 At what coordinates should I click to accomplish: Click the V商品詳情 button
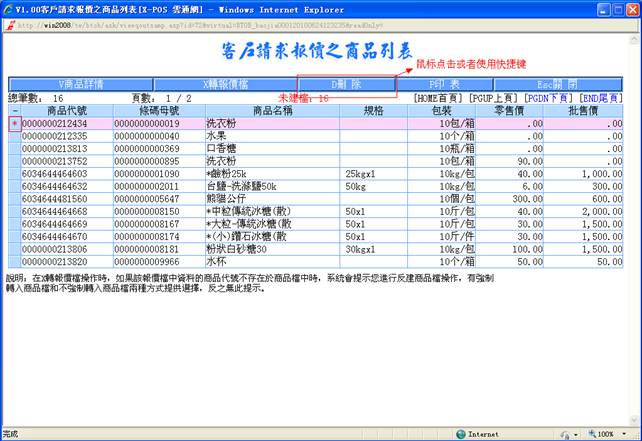(x=80, y=84)
